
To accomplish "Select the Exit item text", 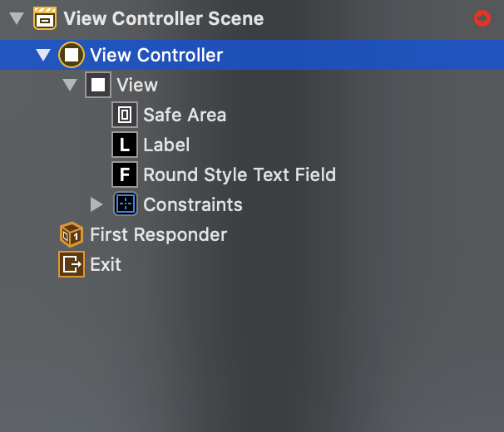I will point(106,264).
